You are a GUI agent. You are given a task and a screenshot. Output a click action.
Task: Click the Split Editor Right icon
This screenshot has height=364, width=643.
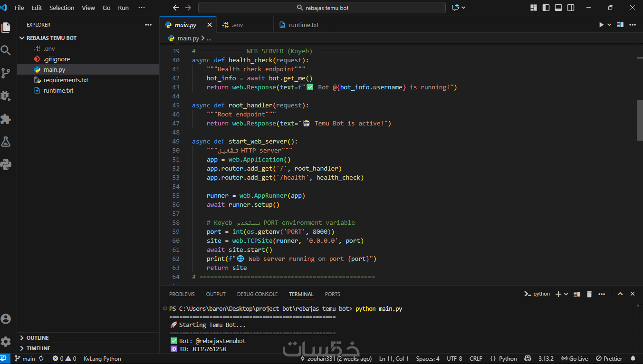coord(620,25)
